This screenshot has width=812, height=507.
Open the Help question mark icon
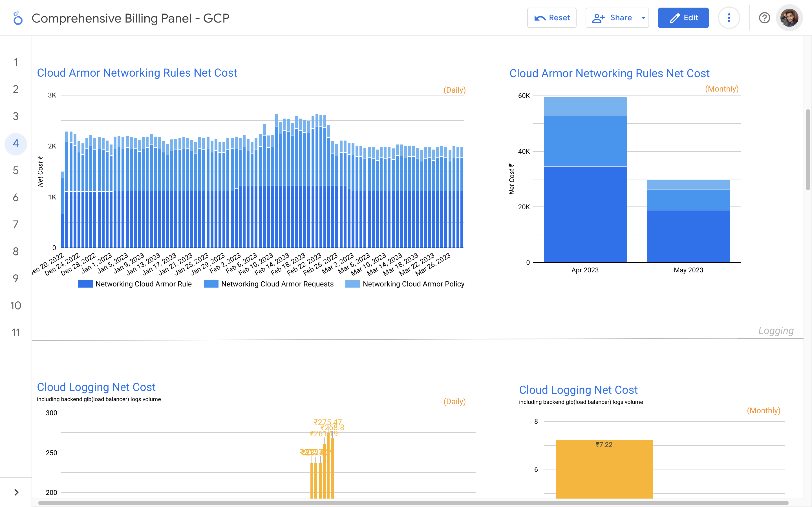click(764, 18)
